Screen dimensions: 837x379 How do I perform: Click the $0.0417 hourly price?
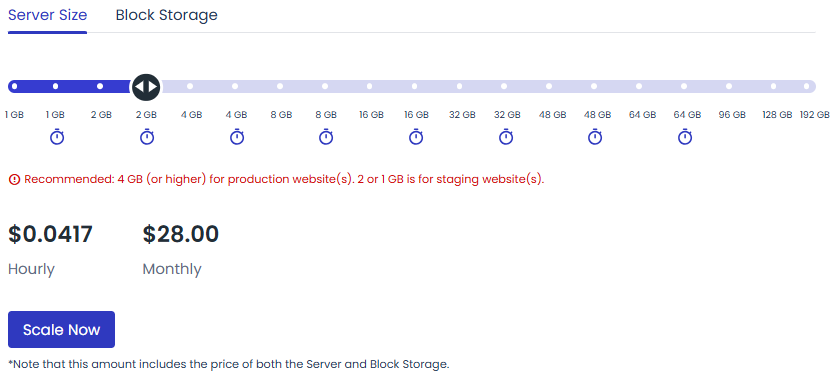coord(50,234)
